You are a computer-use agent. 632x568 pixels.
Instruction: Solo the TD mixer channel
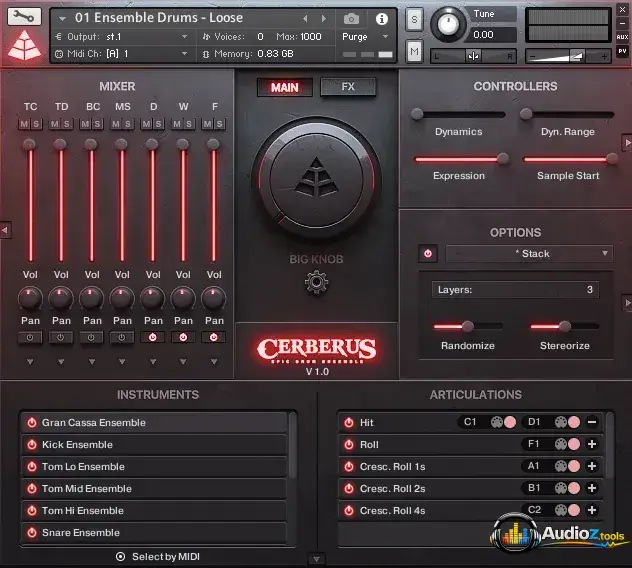67,124
